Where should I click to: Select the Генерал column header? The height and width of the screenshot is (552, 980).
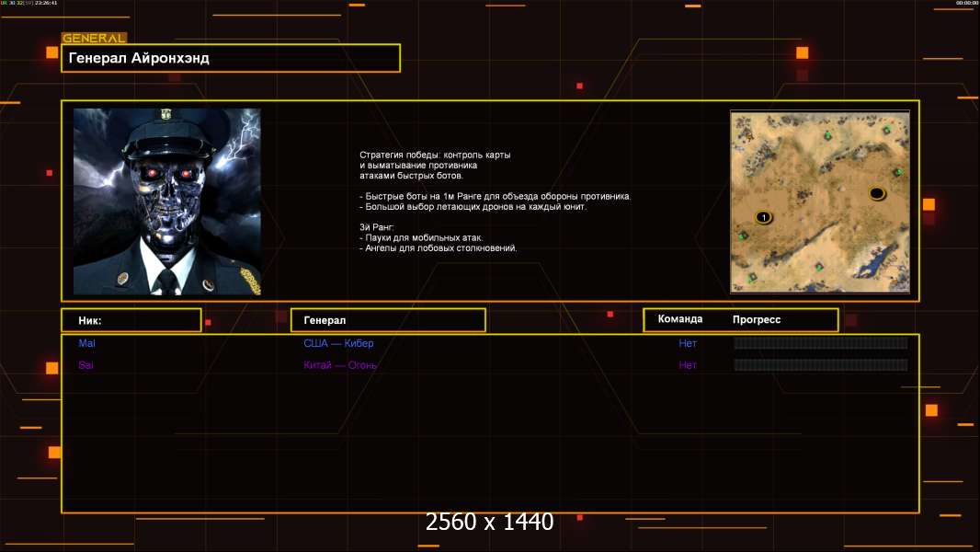coord(387,320)
